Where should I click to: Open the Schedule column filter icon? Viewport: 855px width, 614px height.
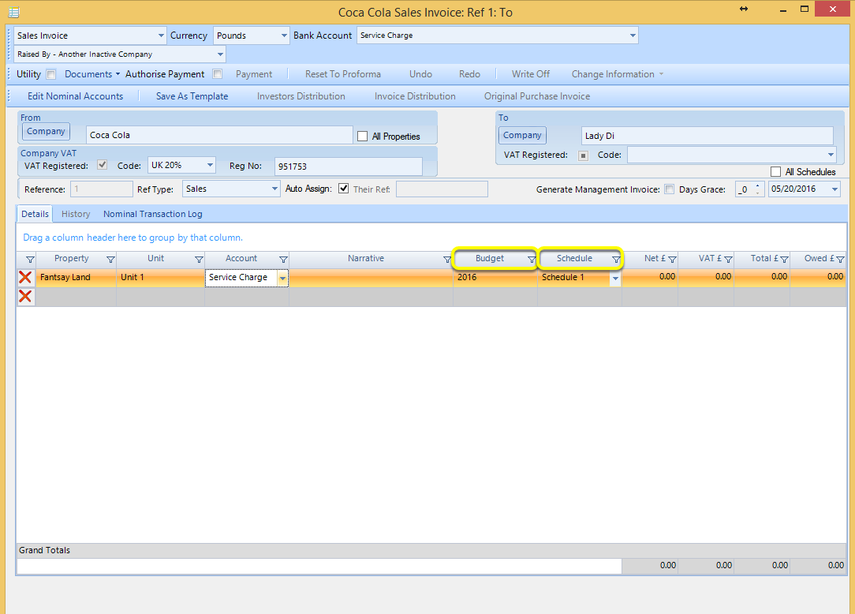[616, 259]
